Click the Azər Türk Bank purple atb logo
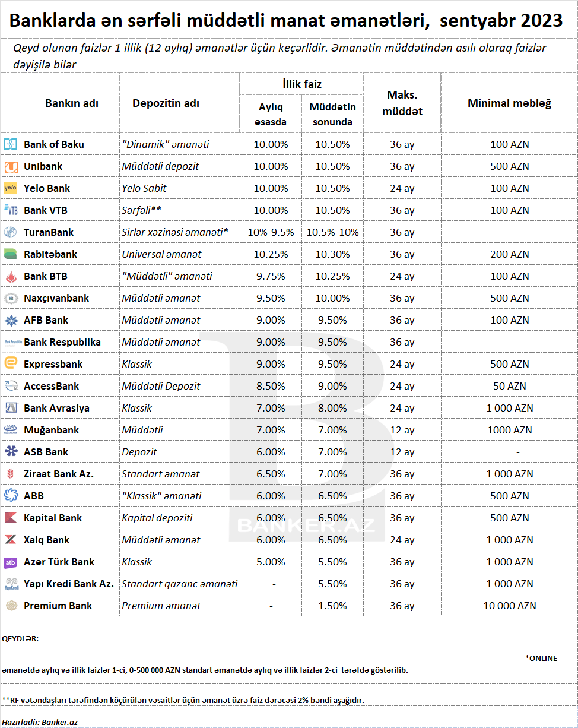Screen dimensions: 578x728 coord(11,562)
